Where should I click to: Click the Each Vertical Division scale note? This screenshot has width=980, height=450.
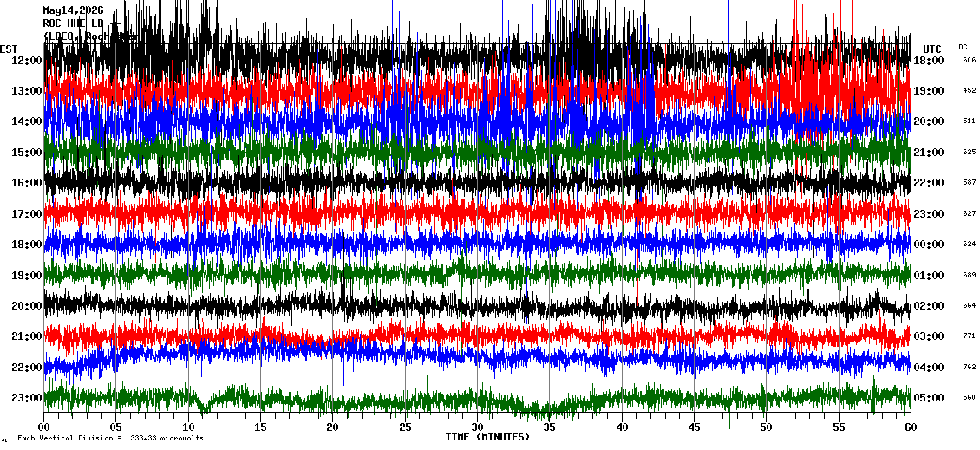[110, 438]
